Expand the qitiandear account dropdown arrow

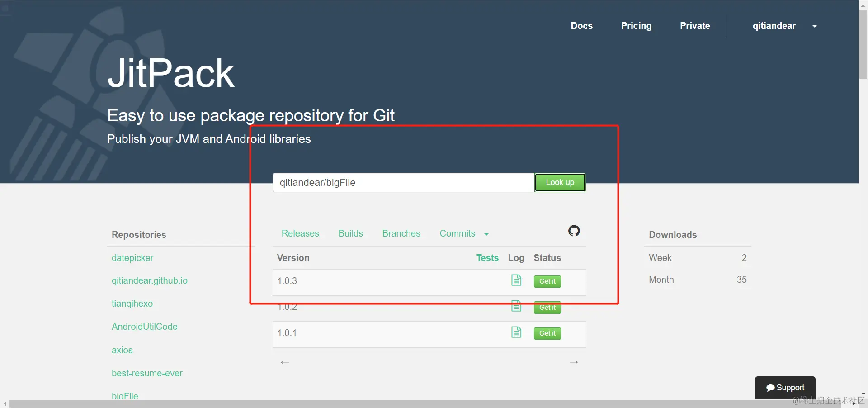815,26
